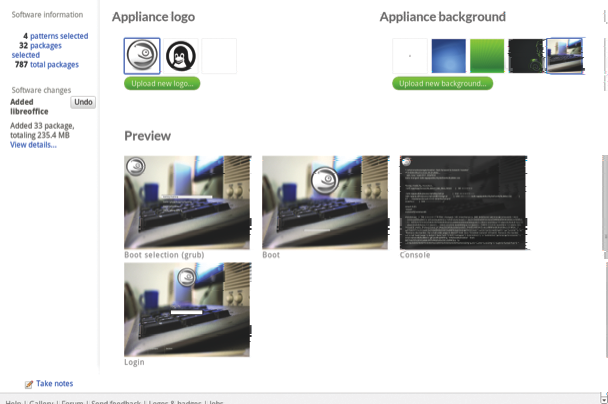Pick the blue appliance background
The image size is (608, 404).
tap(449, 56)
